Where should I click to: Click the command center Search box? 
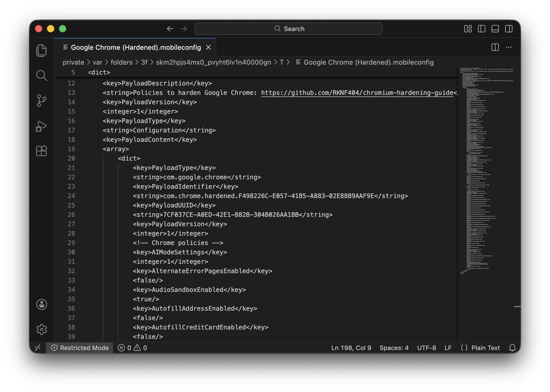288,29
